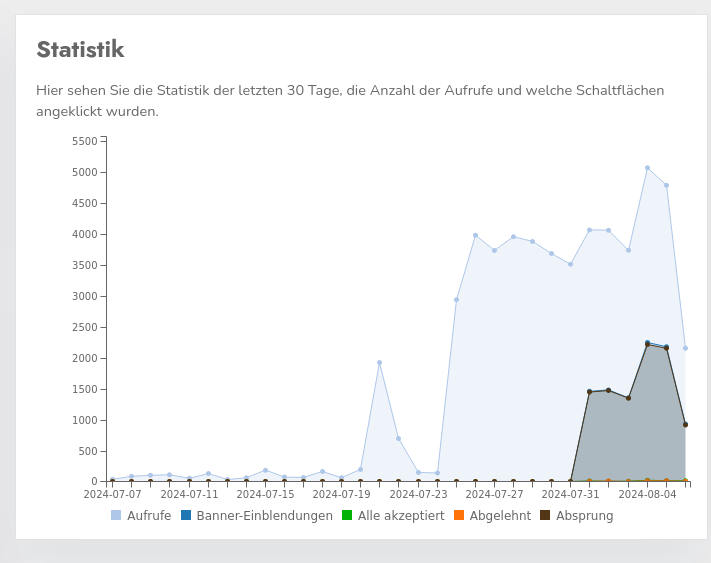Toggle the Abgelehnt legend label
This screenshot has height=563, width=711.
tap(500, 516)
